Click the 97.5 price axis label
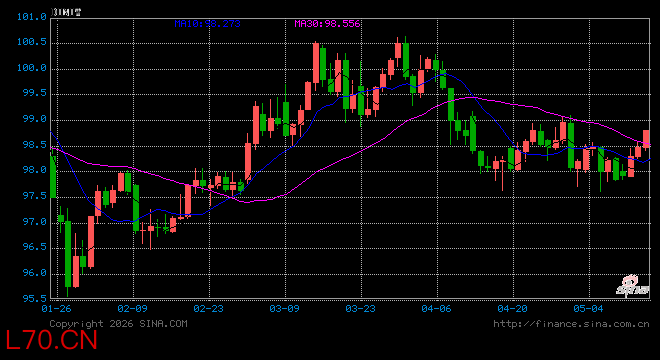The width and height of the screenshot is (660, 360). 35,196
